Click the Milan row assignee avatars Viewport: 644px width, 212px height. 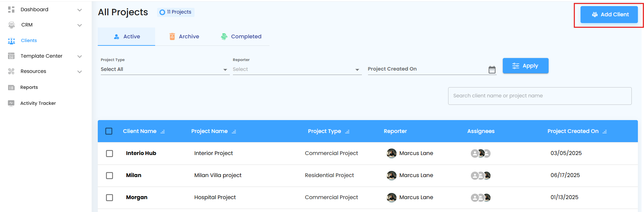[x=480, y=176]
